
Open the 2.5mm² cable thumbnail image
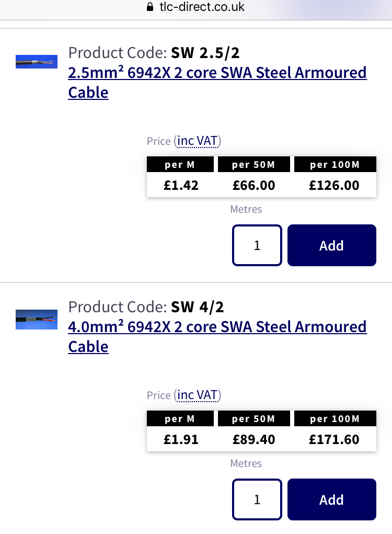[x=37, y=62]
